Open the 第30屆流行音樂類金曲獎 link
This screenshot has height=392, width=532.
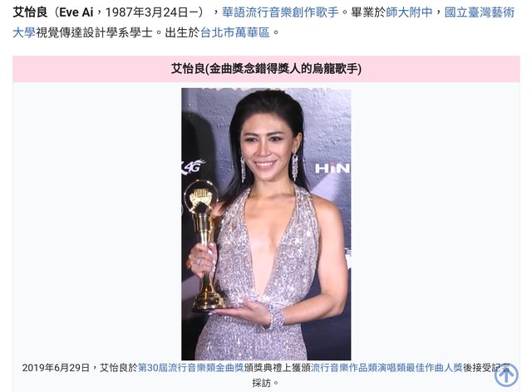point(190,368)
